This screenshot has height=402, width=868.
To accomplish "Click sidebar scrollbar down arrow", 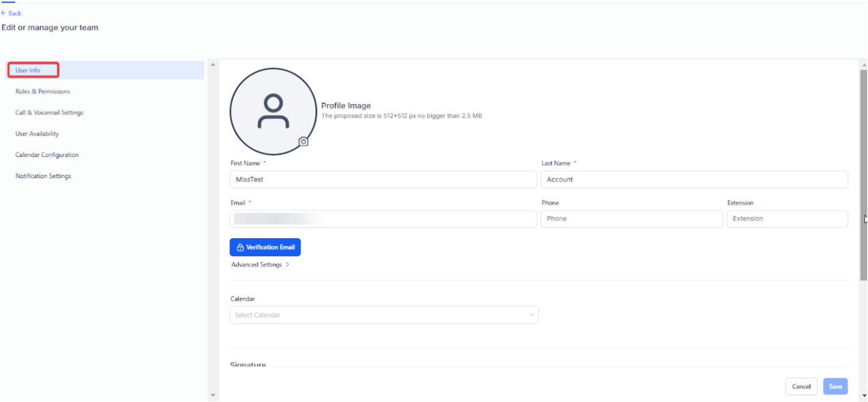I will 213,396.
